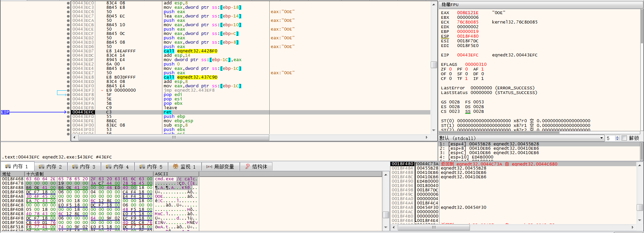
Task: Select the EIP register value 00443EFC
Action: click(x=468, y=55)
